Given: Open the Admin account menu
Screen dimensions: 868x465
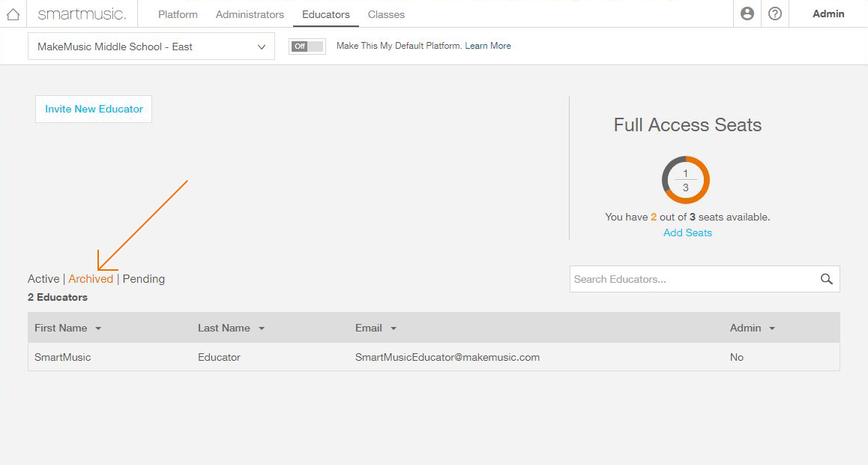Looking at the screenshot, I should (x=828, y=13).
